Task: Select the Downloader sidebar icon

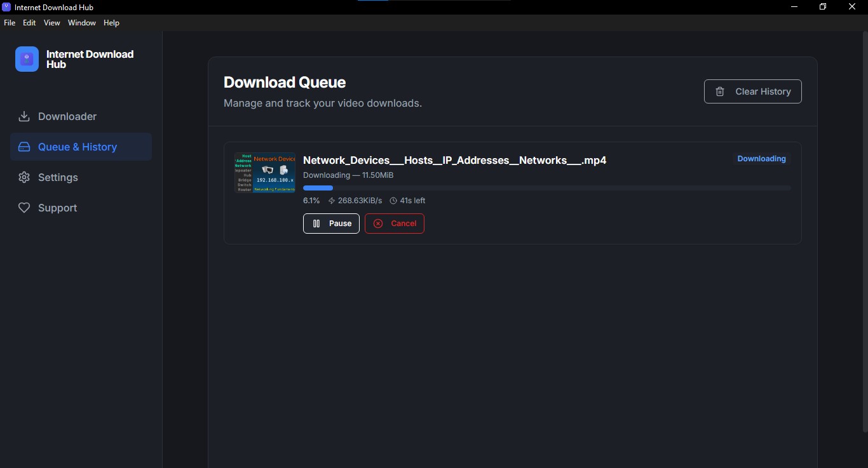Action: (24, 116)
